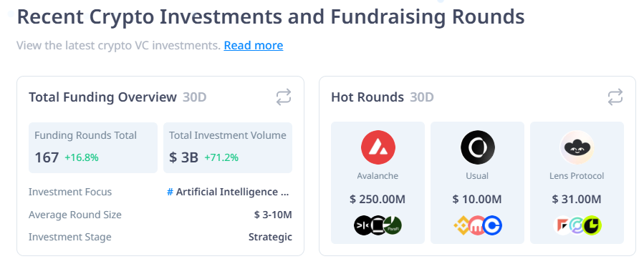Open the Total Investment Volume card

tap(228, 147)
